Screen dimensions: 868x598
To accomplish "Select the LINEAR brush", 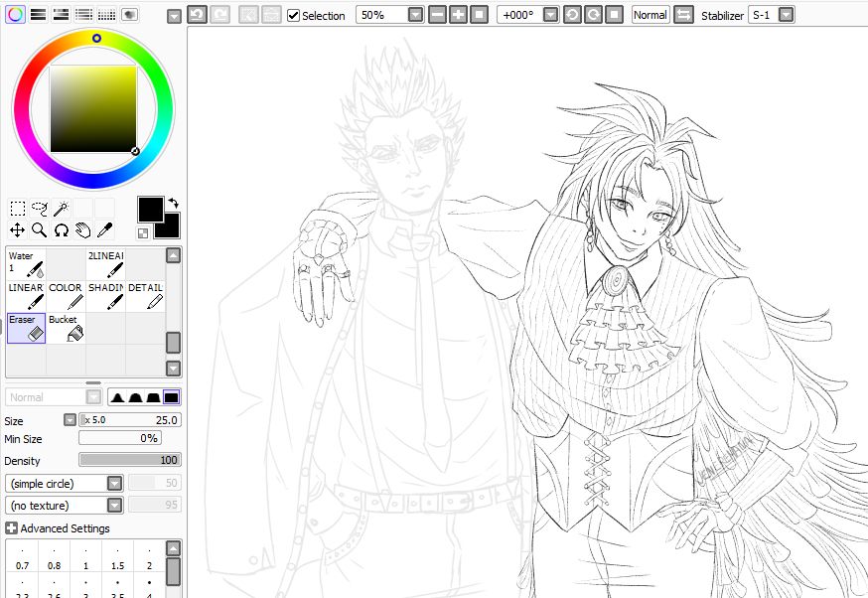I will [26, 296].
